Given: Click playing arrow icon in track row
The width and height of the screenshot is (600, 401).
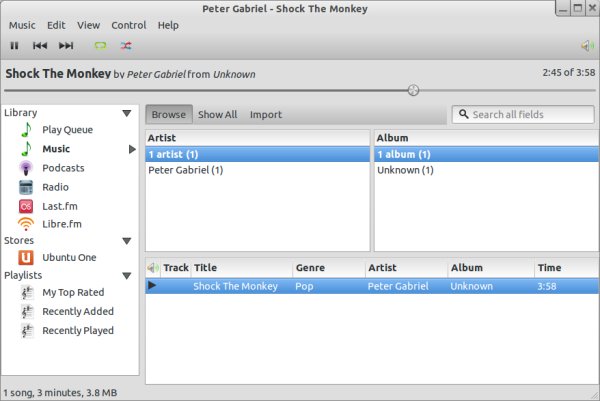Looking at the screenshot, I should (x=152, y=285).
